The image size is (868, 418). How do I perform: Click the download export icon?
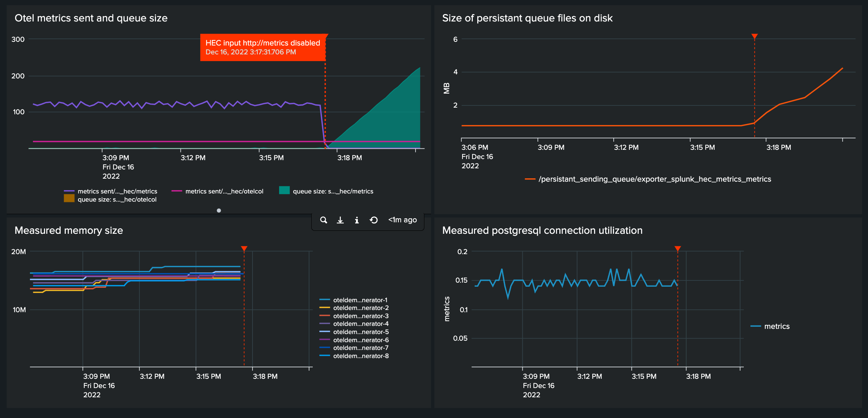[x=340, y=220]
